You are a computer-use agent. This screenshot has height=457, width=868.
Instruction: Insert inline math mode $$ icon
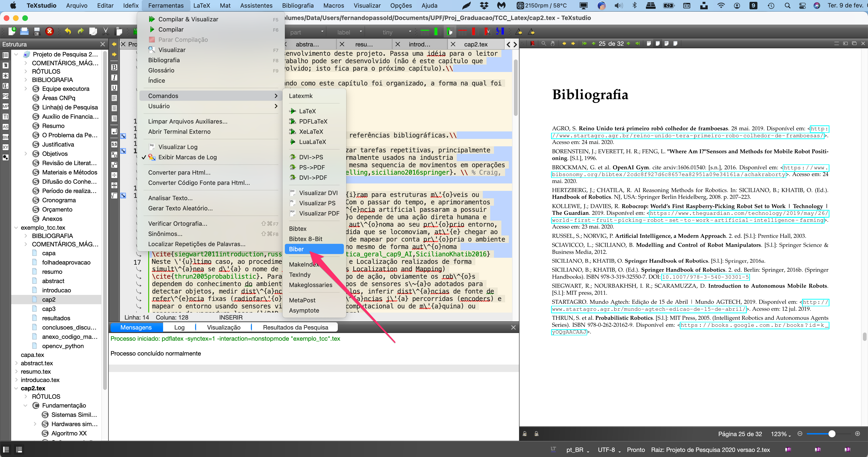point(114,144)
